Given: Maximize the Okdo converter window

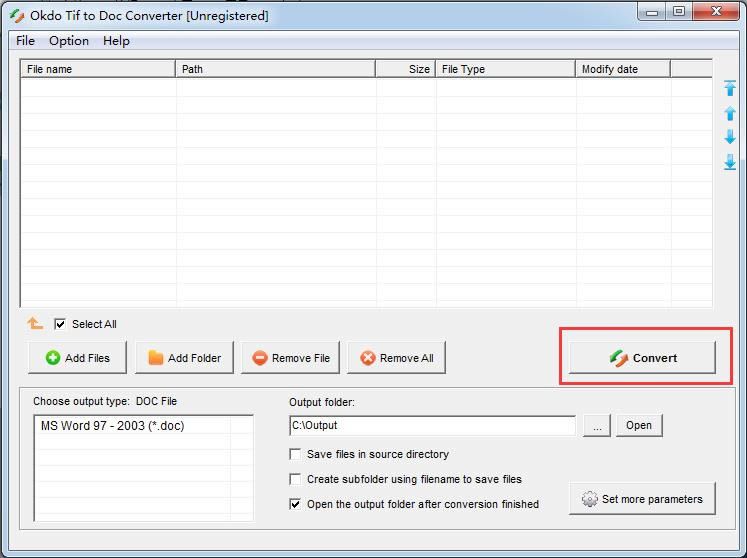Looking at the screenshot, I should click(679, 11).
